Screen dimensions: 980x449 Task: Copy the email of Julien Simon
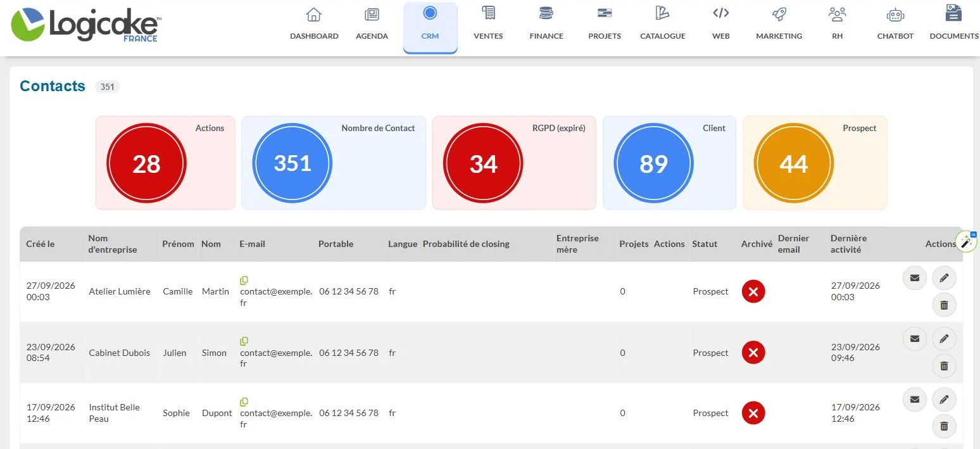[x=244, y=341]
